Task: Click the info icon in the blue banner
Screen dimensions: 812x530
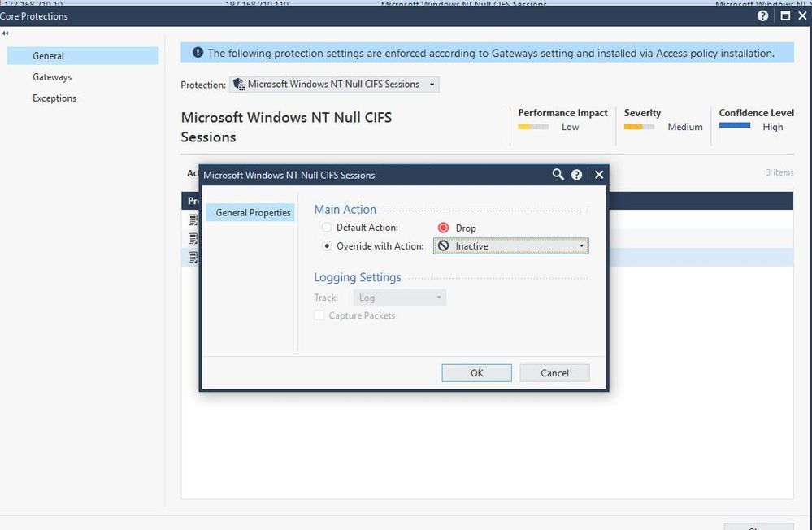Action: tap(198, 53)
